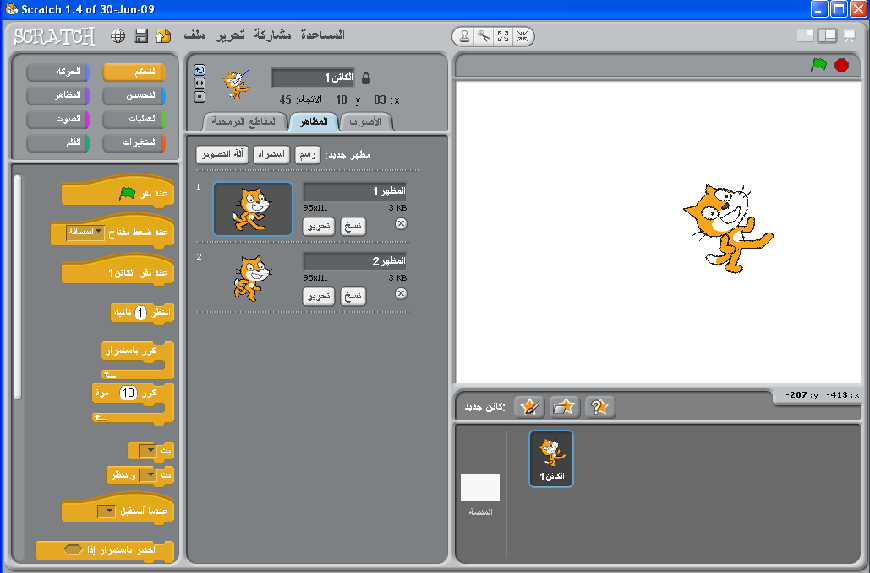
Task: Click the paint new sprite star button
Action: [530, 406]
